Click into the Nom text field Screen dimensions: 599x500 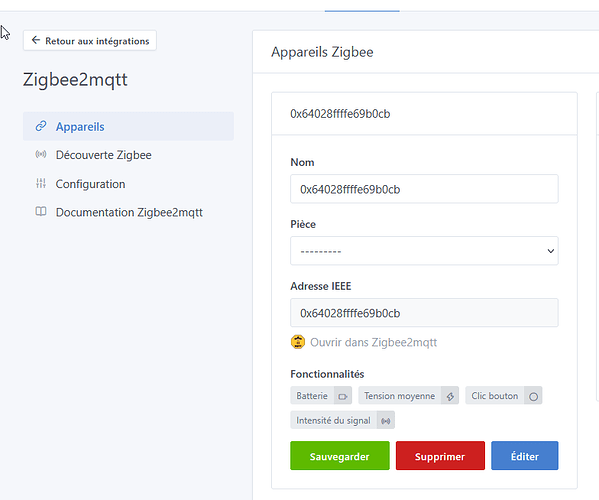pos(424,189)
